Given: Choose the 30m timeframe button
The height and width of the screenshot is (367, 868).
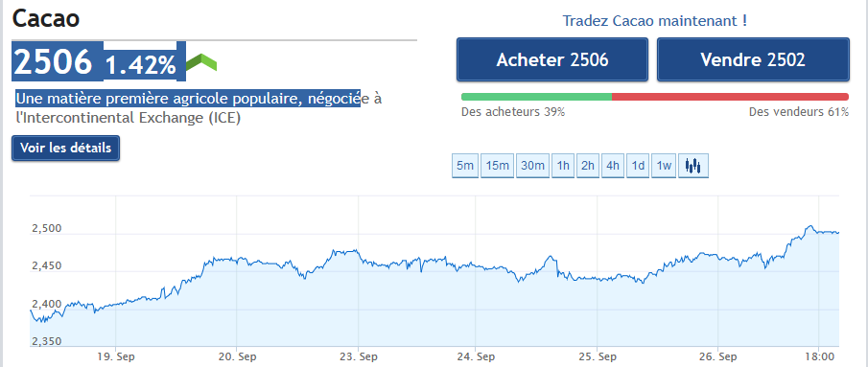Looking at the screenshot, I should pos(532,165).
